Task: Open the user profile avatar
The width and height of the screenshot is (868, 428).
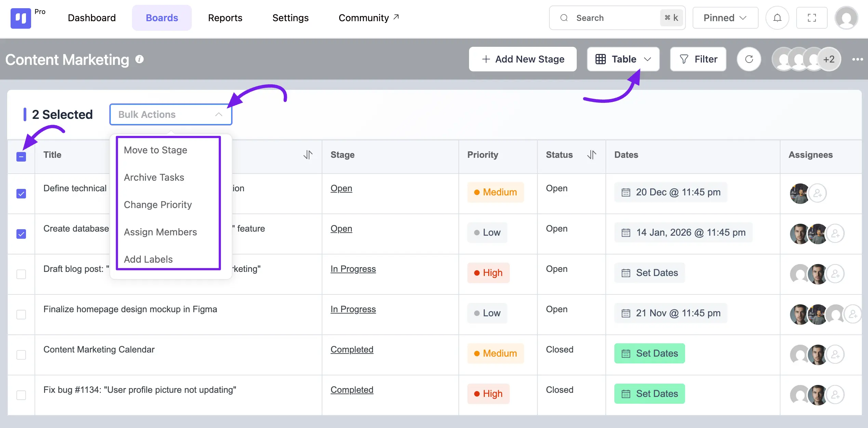Action: (846, 18)
